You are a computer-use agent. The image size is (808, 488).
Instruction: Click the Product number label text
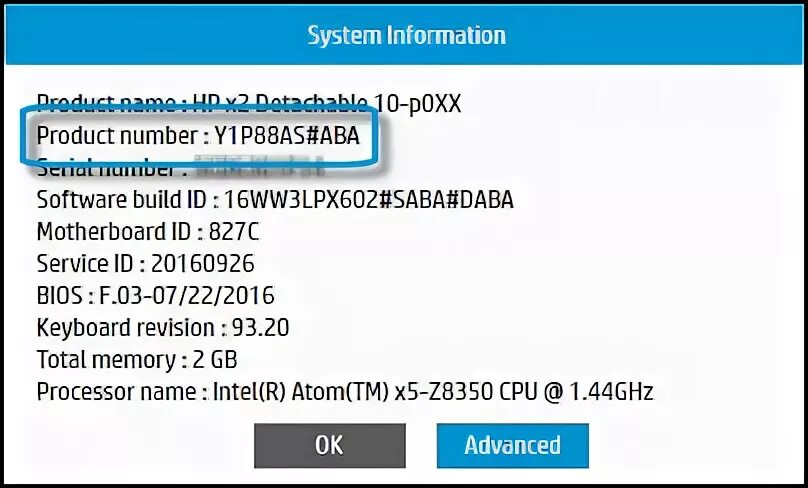point(117,136)
